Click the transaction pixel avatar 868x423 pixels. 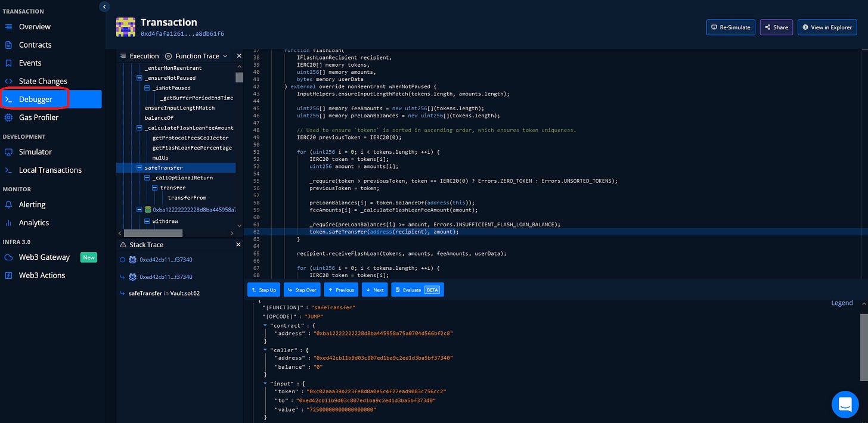click(125, 27)
